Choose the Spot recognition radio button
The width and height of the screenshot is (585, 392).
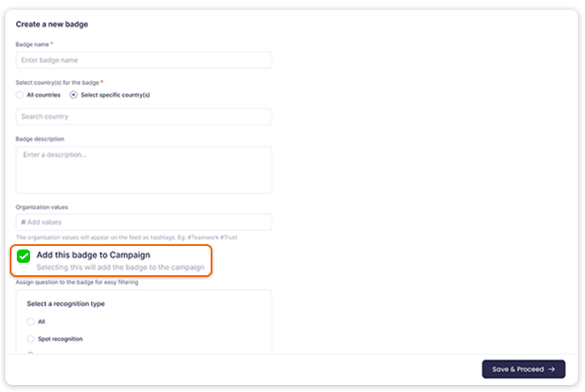click(x=31, y=339)
